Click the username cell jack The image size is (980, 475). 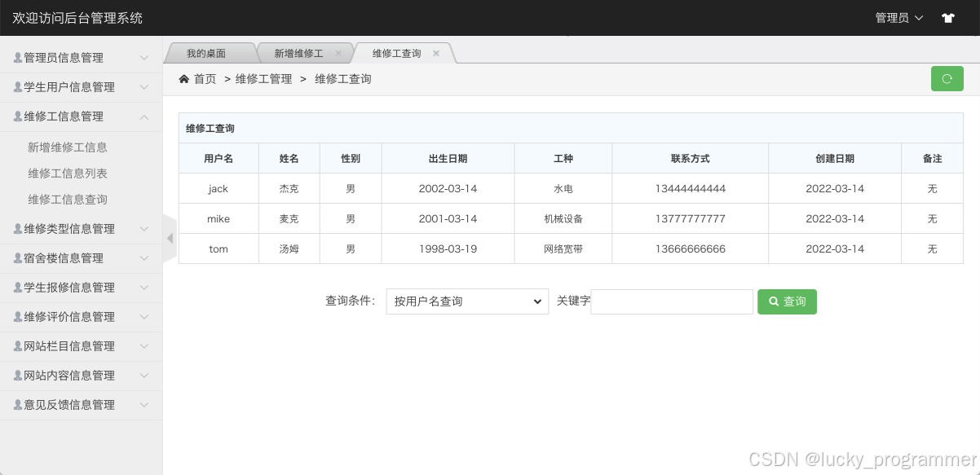tap(219, 189)
